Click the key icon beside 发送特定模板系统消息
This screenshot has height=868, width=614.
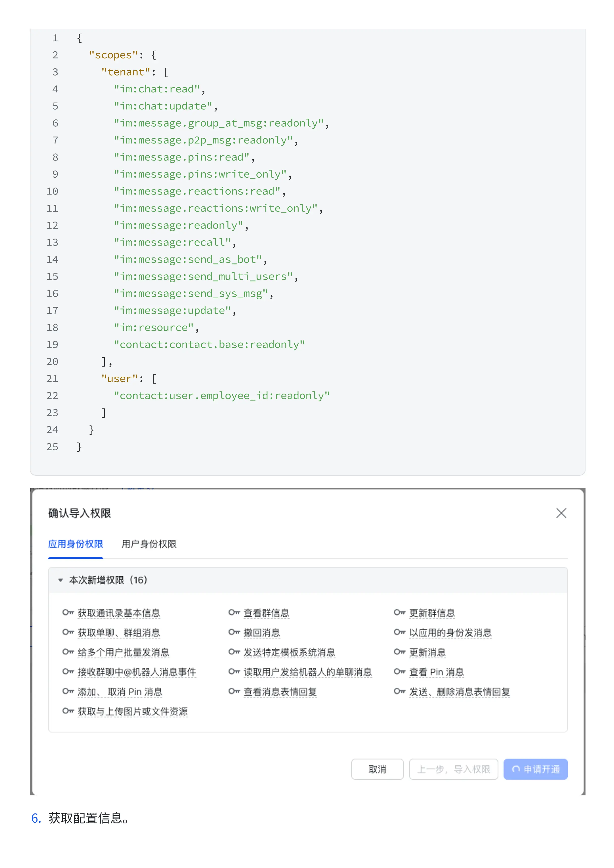234,652
